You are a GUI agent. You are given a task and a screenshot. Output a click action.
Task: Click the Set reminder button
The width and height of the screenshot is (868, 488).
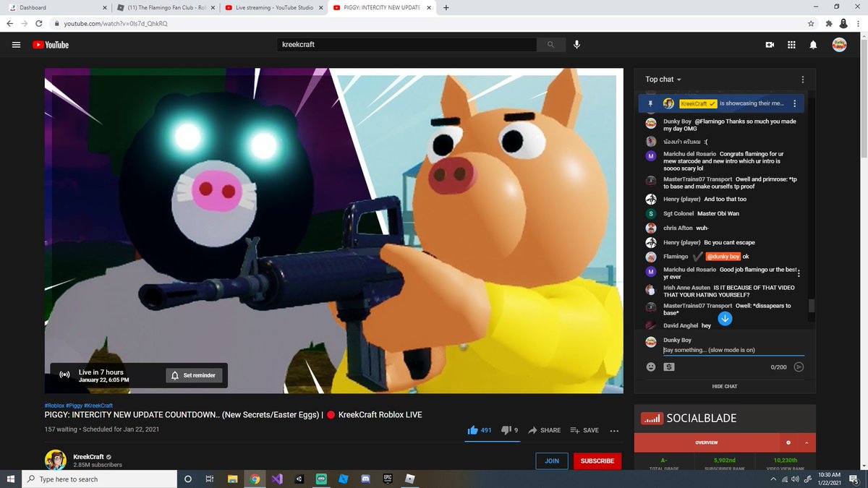194,375
